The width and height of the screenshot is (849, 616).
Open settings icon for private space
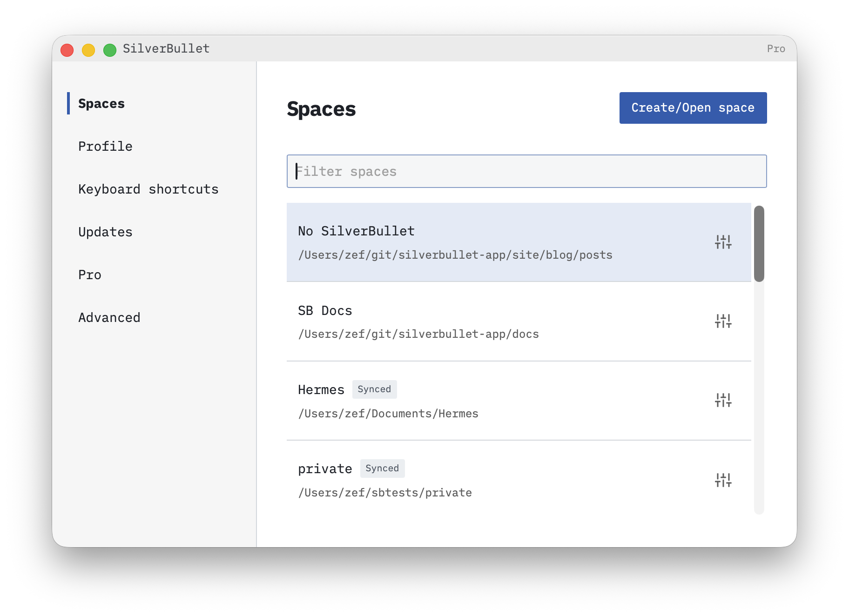[723, 480]
